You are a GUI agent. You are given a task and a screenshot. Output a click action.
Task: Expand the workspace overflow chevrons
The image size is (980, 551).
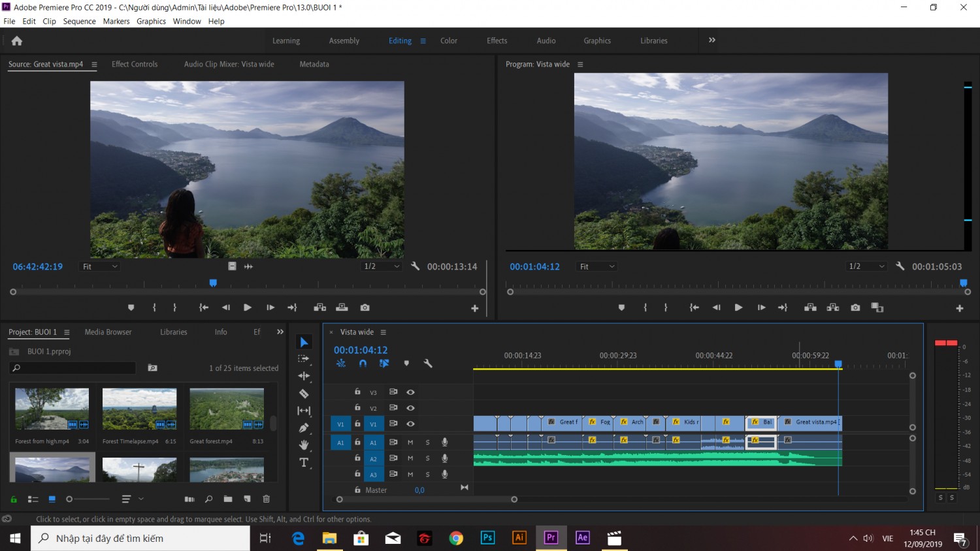712,40
